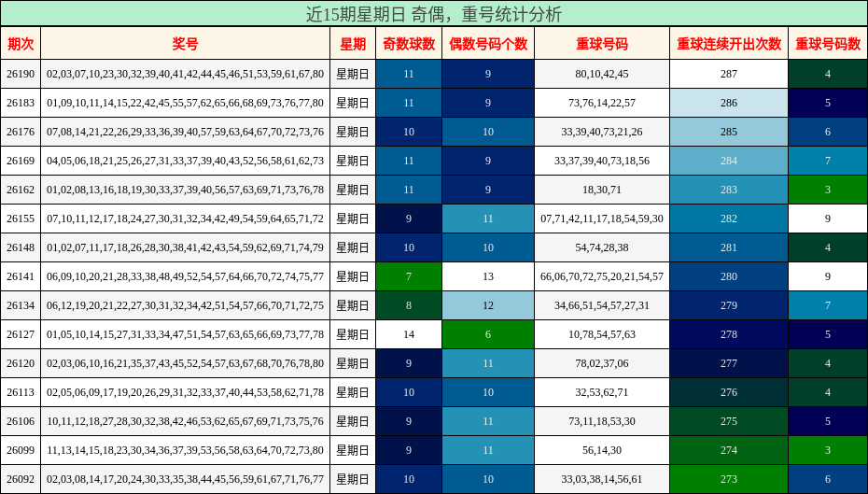Image resolution: width=868 pixels, height=494 pixels.
Task: Click consecutive count cell 273
Action: [x=729, y=479]
